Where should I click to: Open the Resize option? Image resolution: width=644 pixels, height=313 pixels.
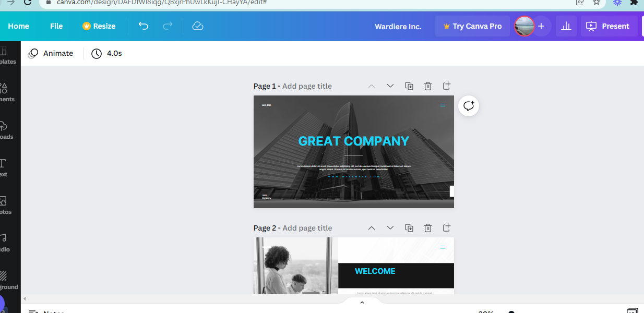[x=99, y=26]
